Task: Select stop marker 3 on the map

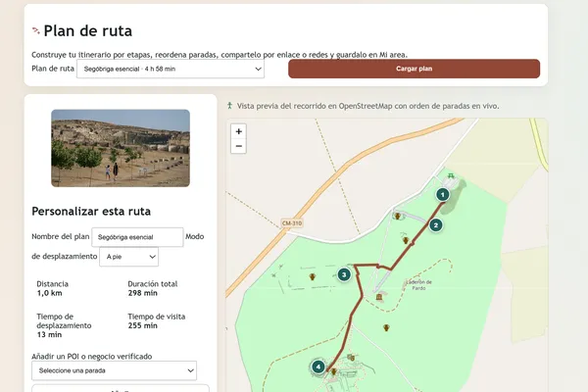Action: coord(344,275)
